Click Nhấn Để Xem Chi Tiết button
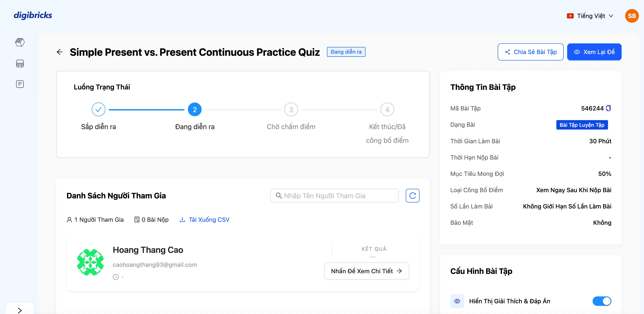This screenshot has width=644, height=314. [366, 271]
